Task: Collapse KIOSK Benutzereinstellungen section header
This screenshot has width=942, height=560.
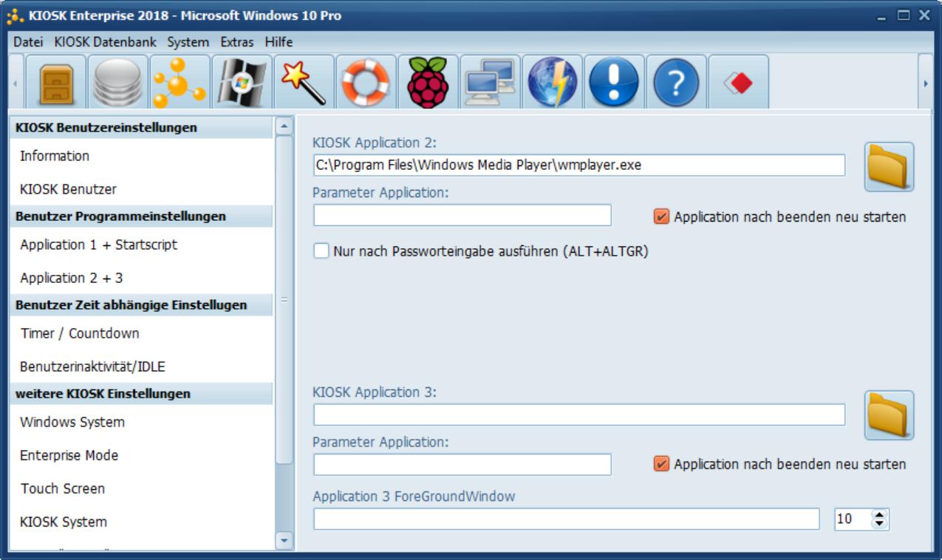Action: tap(140, 128)
